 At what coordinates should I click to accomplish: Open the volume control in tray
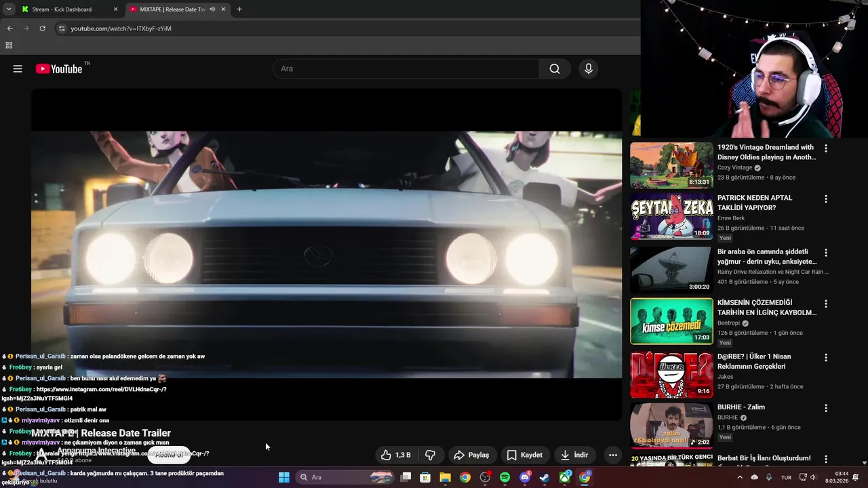pyautogui.click(x=815, y=477)
